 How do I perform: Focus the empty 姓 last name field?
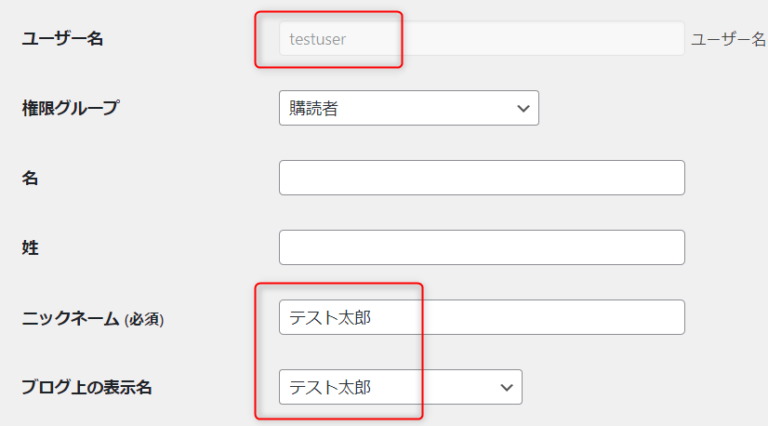[481, 247]
